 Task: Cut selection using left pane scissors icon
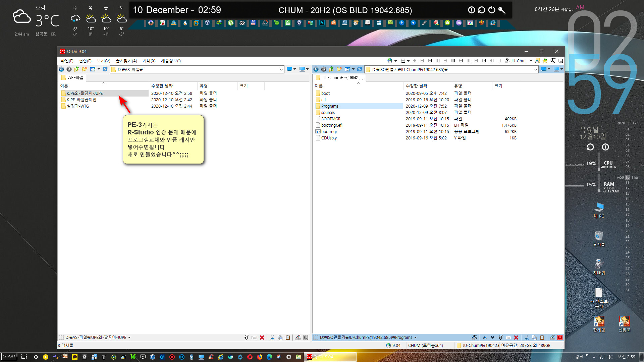coord(272,338)
